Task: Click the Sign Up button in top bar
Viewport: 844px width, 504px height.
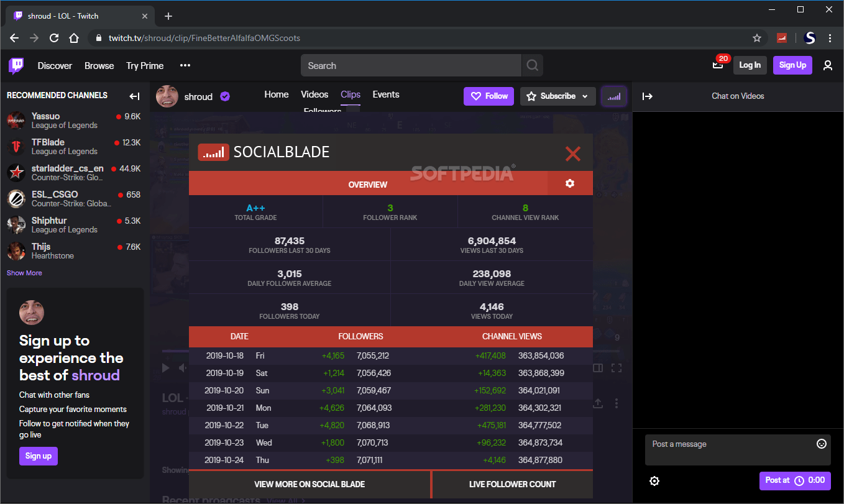Action: [792, 65]
